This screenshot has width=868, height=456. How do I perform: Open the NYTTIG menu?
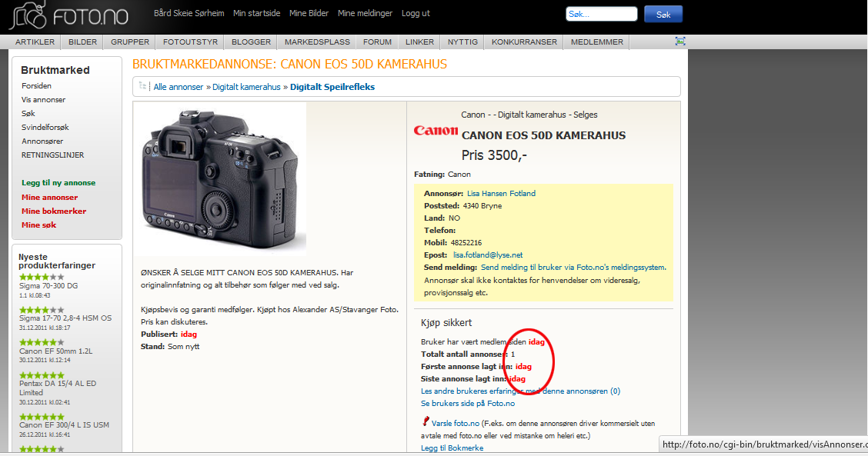(462, 42)
